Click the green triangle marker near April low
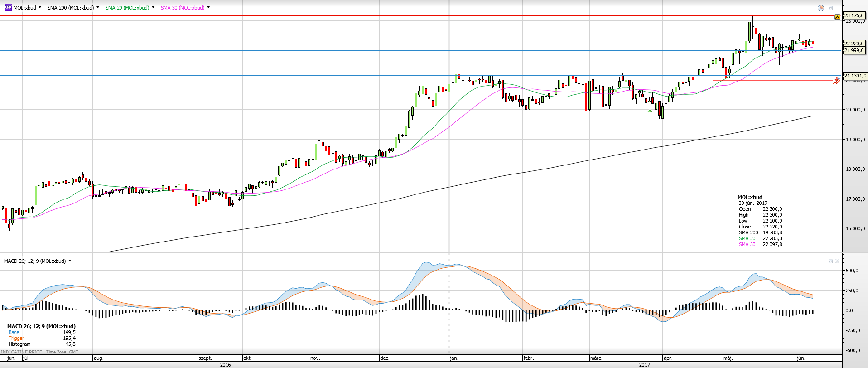 coord(650,111)
